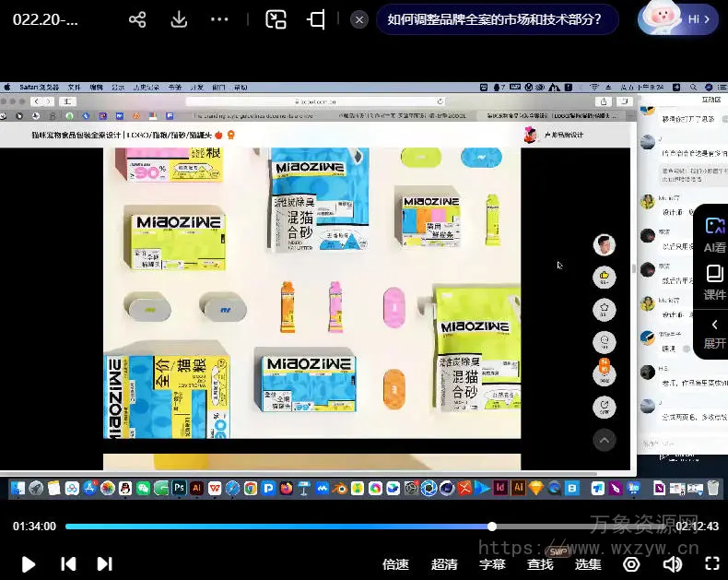
Task: Open the 超清 video quality selector
Action: coord(444,564)
